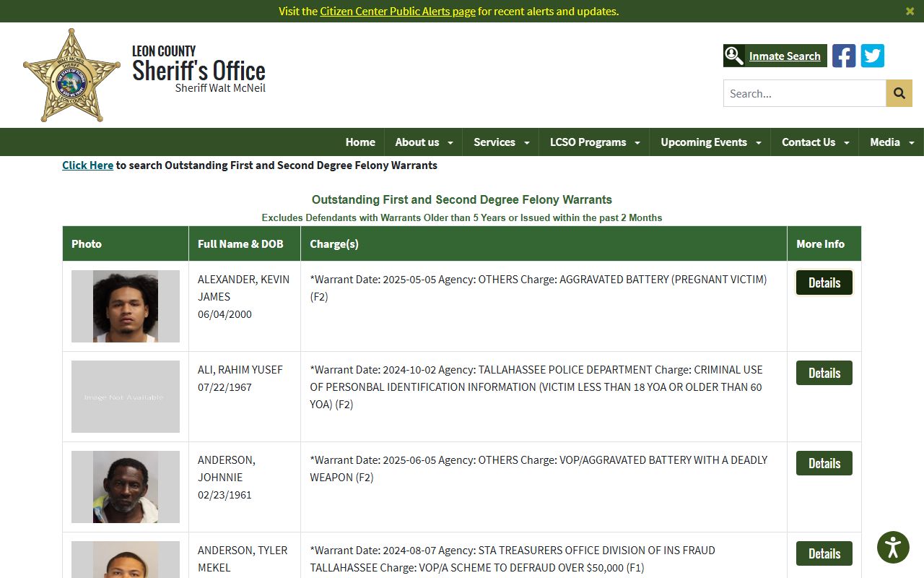924x578 pixels.
Task: Open the Contact Us menu
Action: click(808, 142)
